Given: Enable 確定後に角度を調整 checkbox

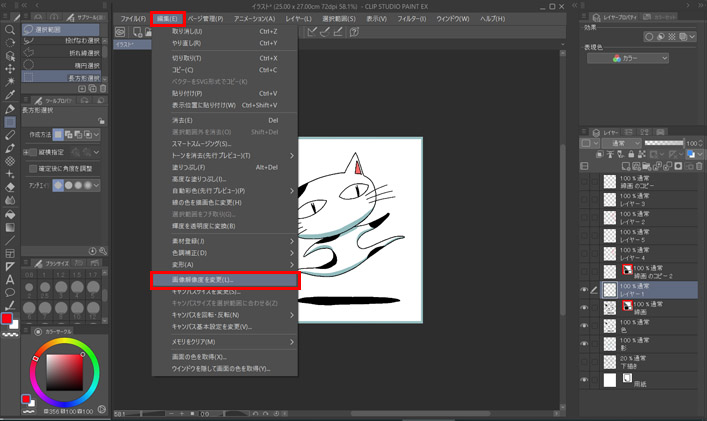Looking at the screenshot, I should pos(32,169).
